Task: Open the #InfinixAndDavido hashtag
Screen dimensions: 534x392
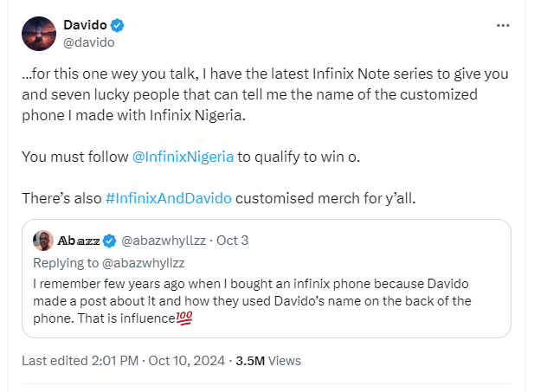Action: tap(168, 198)
